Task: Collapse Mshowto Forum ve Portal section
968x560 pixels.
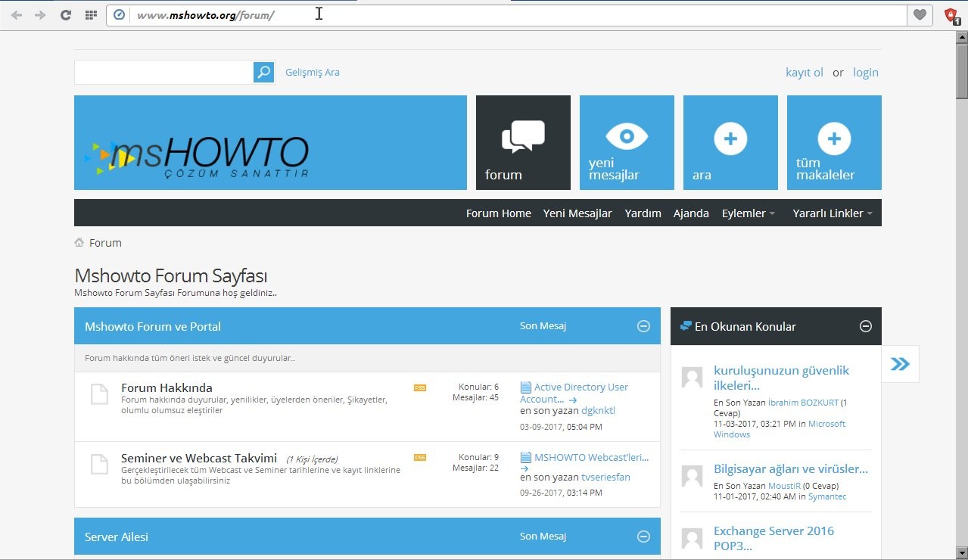Action: pos(643,326)
